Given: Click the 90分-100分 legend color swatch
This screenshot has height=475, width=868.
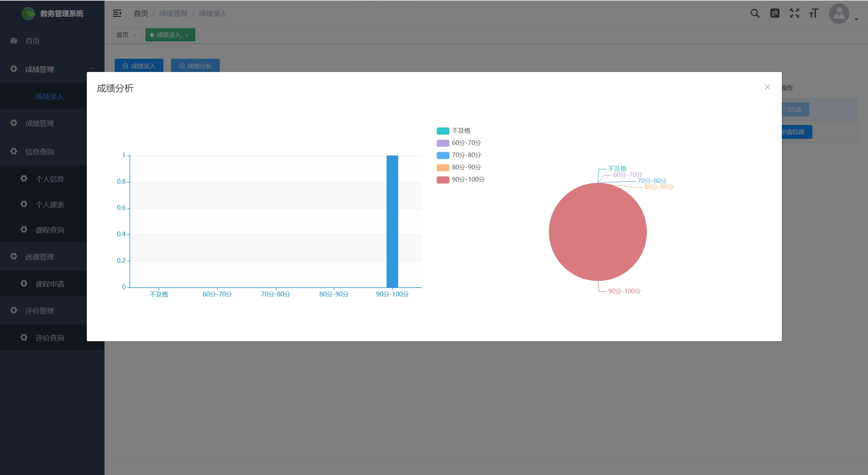Looking at the screenshot, I should pyautogui.click(x=443, y=180).
